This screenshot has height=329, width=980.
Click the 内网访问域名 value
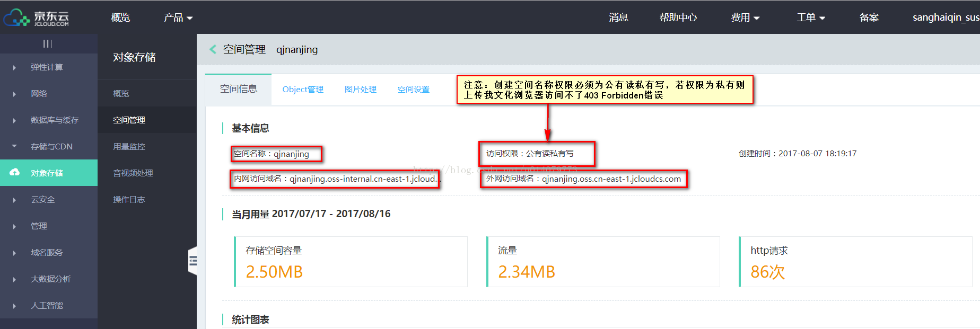tap(364, 179)
